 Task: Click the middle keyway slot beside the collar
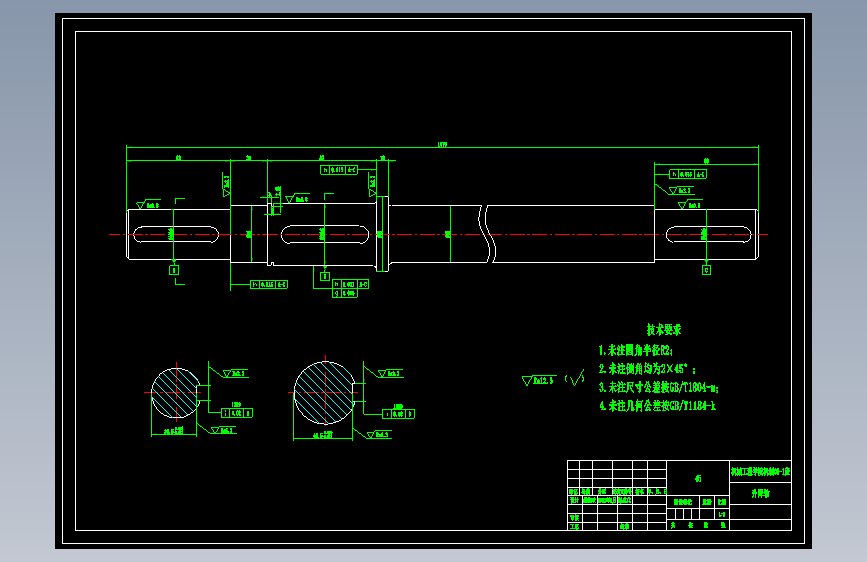(x=325, y=235)
